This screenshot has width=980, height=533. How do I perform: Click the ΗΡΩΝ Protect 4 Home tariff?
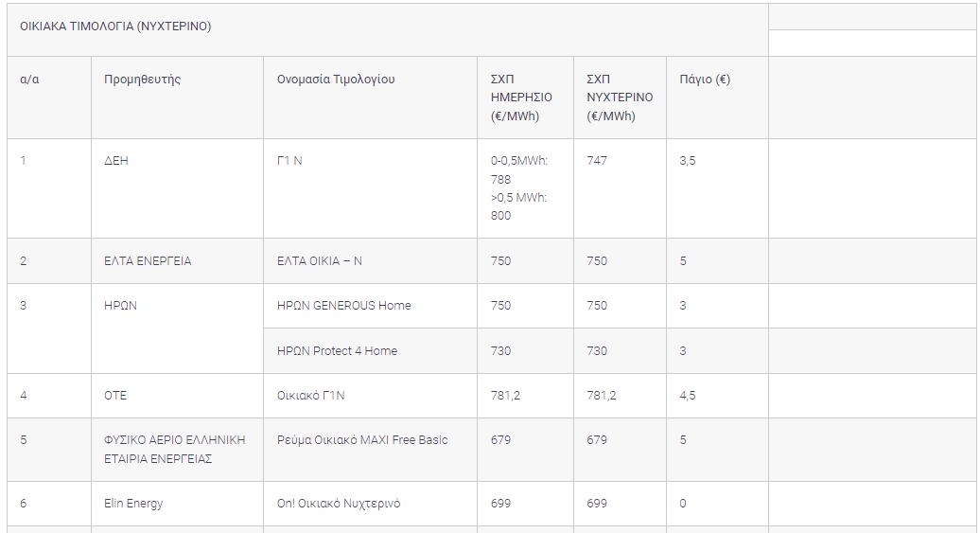[337, 351]
